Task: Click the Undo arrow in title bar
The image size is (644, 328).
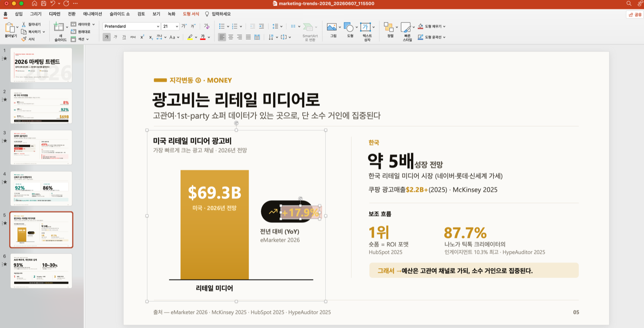Action: click(53, 3)
